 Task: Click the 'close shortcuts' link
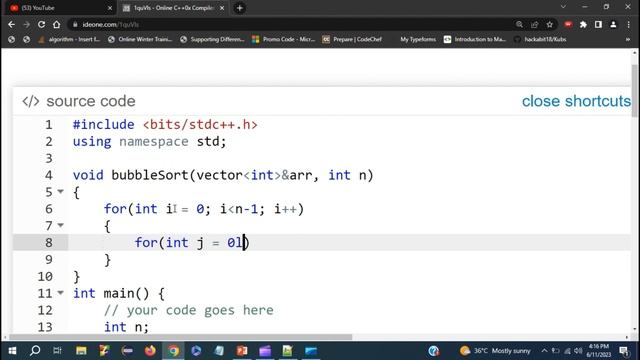(576, 101)
